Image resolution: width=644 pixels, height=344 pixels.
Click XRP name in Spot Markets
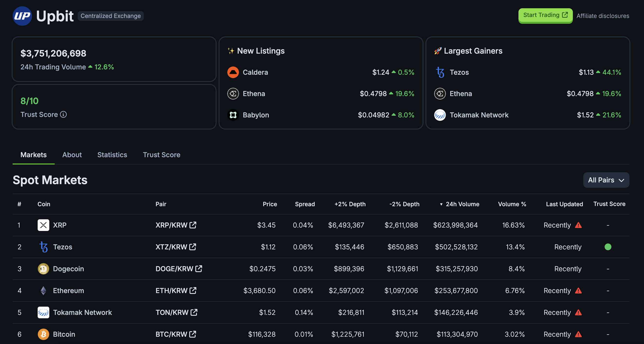60,225
